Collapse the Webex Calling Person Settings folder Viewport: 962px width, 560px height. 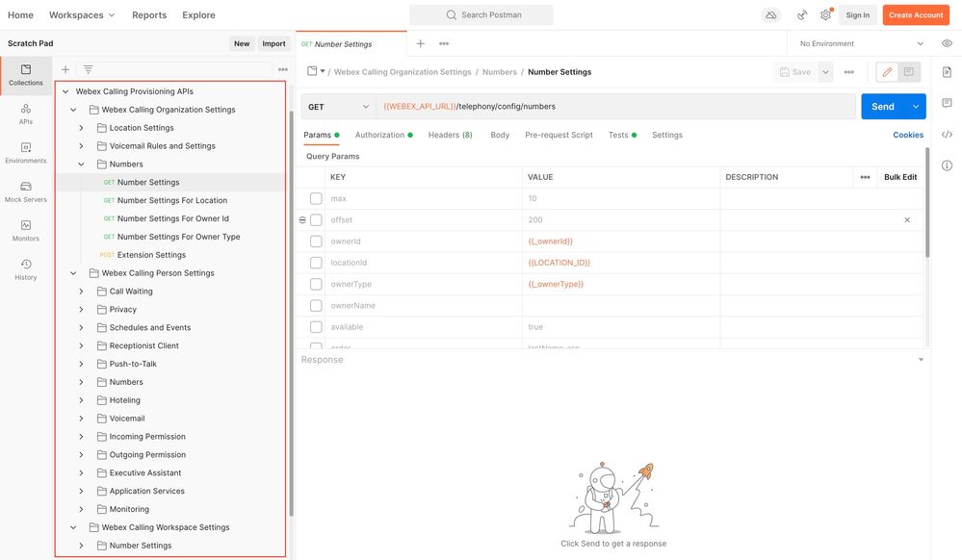(73, 273)
